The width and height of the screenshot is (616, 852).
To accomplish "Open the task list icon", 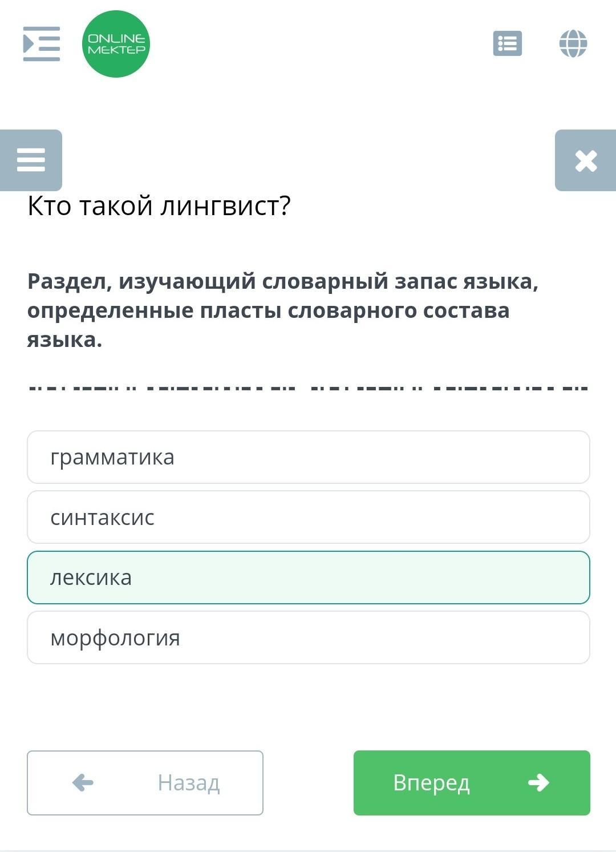I will click(507, 43).
